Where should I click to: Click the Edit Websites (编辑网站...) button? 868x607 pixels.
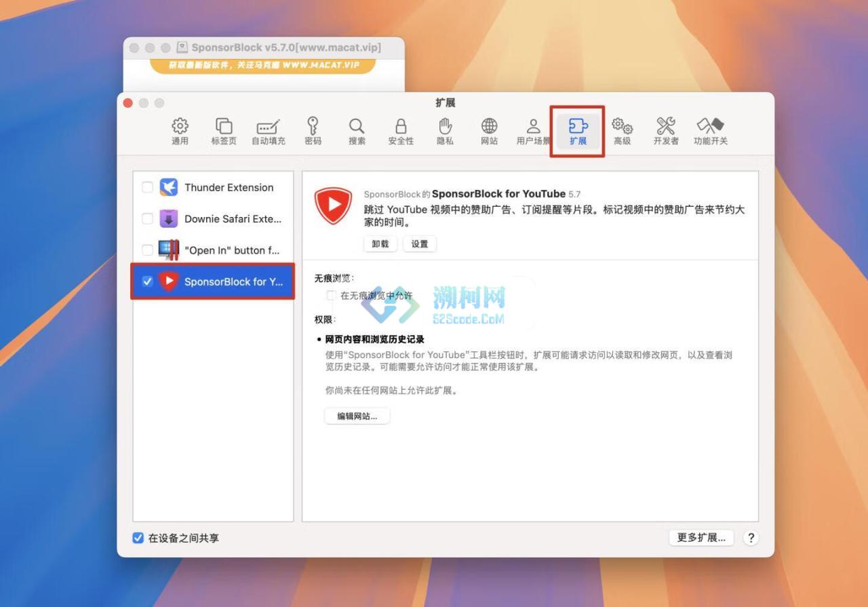357,416
